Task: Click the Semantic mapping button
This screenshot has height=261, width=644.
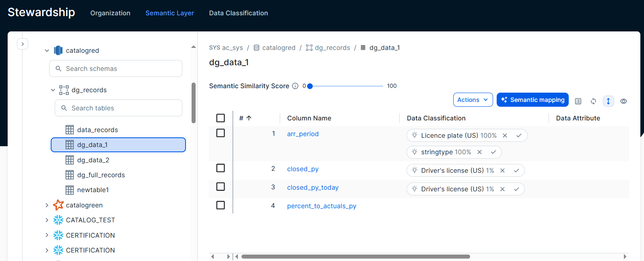Action: click(532, 100)
